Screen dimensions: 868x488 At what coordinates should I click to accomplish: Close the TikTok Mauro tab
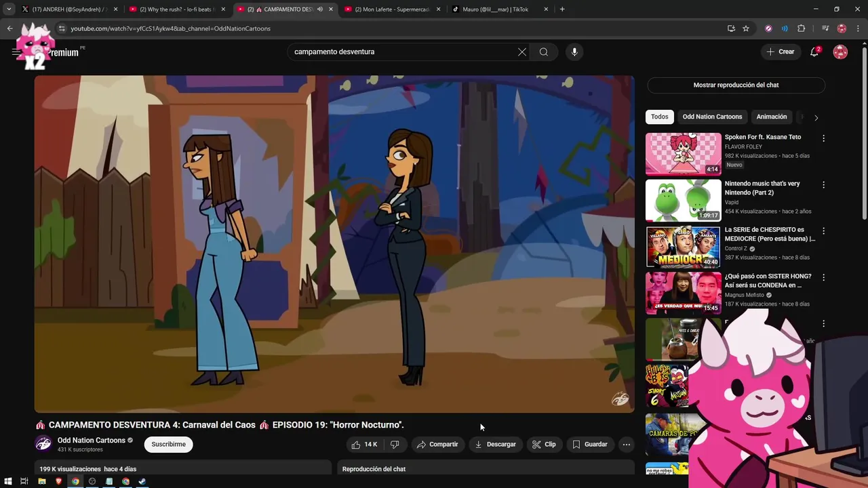point(545,9)
